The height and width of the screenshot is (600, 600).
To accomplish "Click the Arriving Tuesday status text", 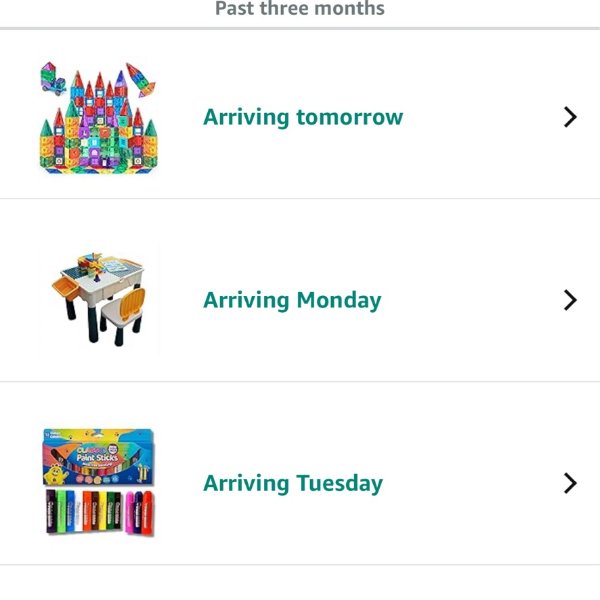I will [293, 483].
